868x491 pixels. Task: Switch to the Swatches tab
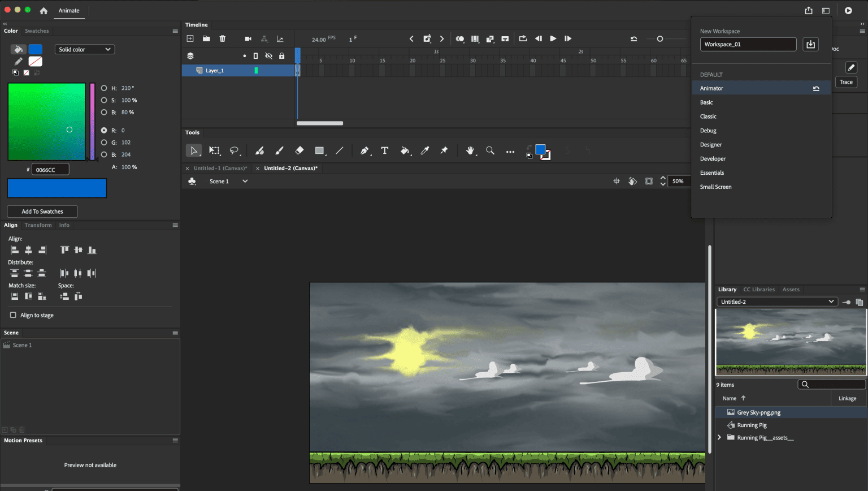(36, 31)
